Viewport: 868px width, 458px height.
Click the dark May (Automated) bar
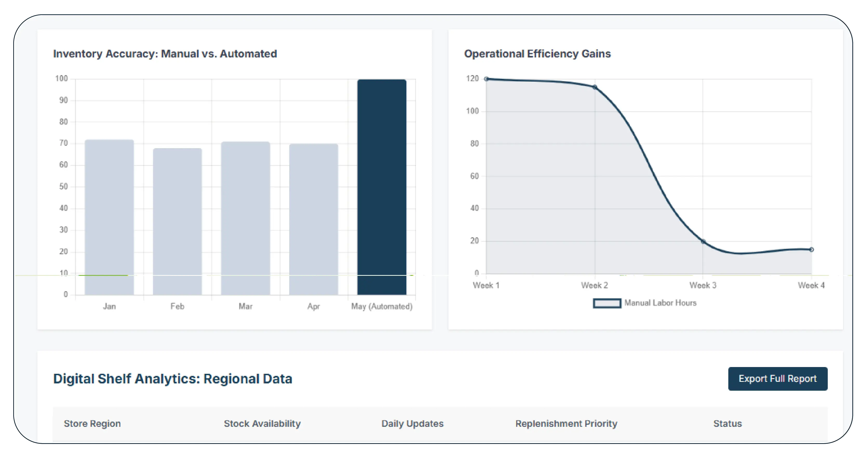coord(382,187)
